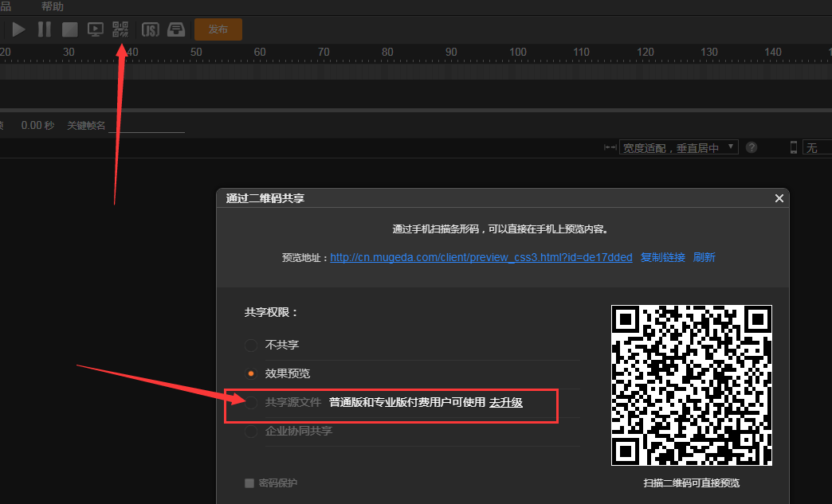Click the width-fit arrows icon beside 宽度适配
The image size is (832, 504).
610,147
